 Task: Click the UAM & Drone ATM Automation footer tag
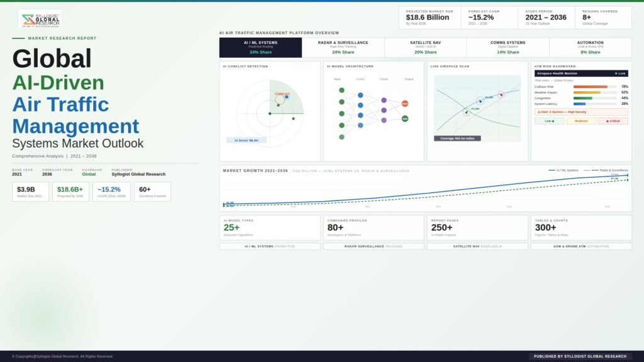coord(581,246)
